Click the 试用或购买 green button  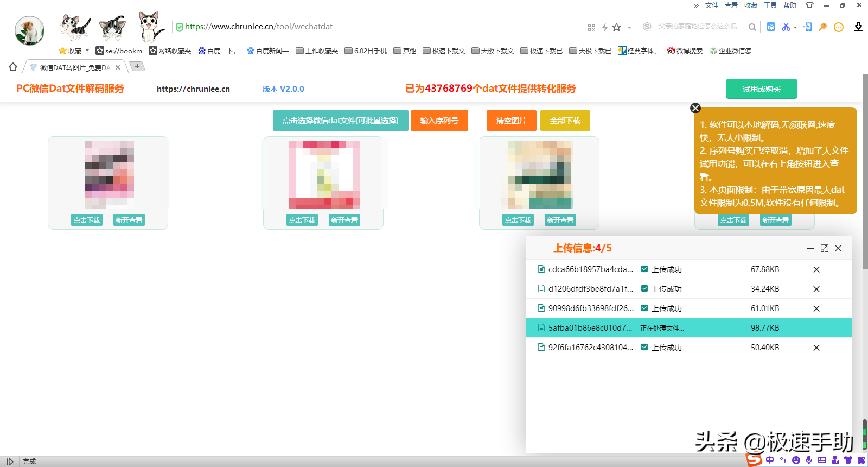coord(762,89)
